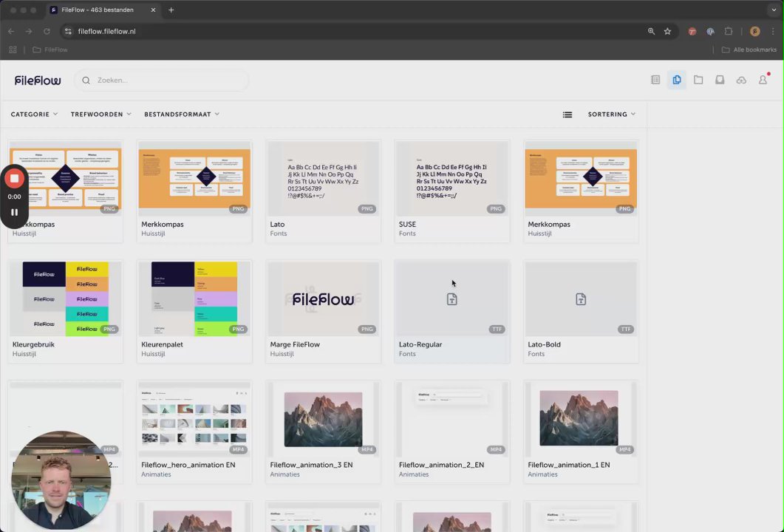Bookmark this page with the star icon
The image size is (784, 532).
point(667,31)
